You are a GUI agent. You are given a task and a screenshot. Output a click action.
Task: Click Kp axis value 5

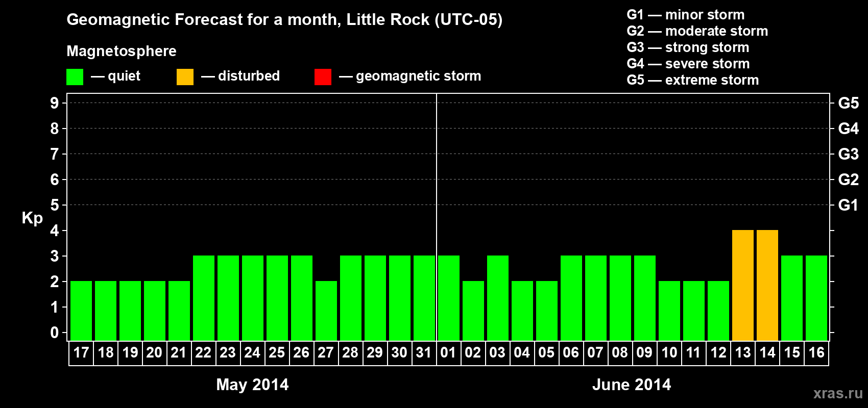point(55,205)
